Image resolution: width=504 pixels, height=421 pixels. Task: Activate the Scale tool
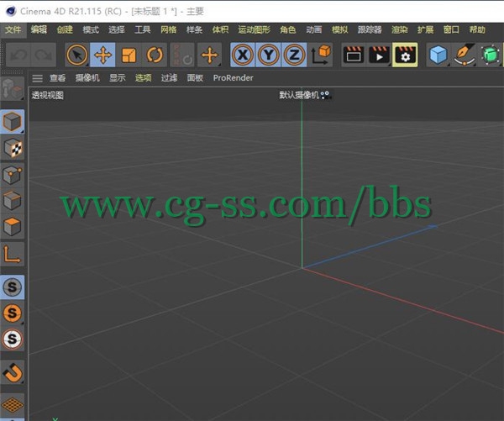pyautogui.click(x=129, y=55)
